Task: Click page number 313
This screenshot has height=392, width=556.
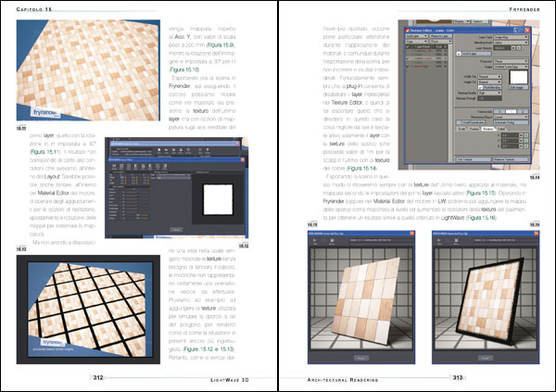Action: pyautogui.click(x=458, y=377)
